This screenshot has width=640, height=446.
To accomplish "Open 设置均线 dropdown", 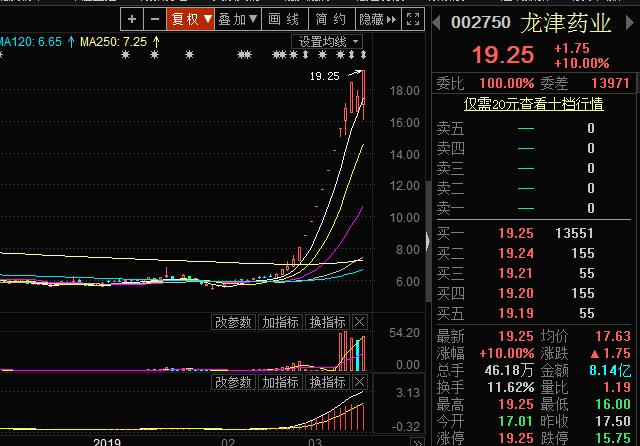I will click(x=327, y=42).
